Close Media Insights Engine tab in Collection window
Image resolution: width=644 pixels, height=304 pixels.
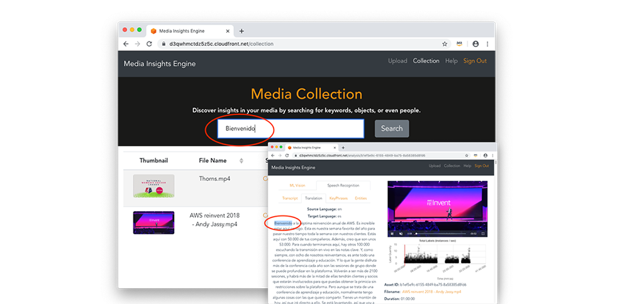[228, 31]
